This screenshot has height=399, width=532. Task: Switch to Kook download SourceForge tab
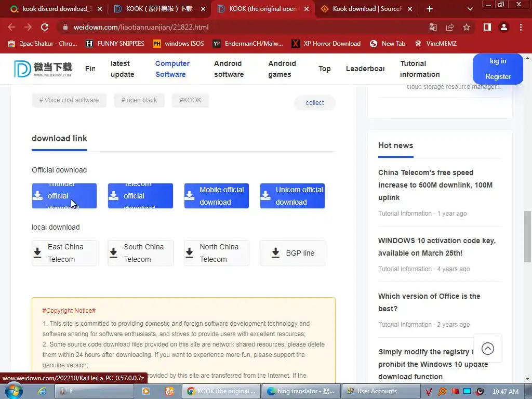pyautogui.click(x=366, y=9)
